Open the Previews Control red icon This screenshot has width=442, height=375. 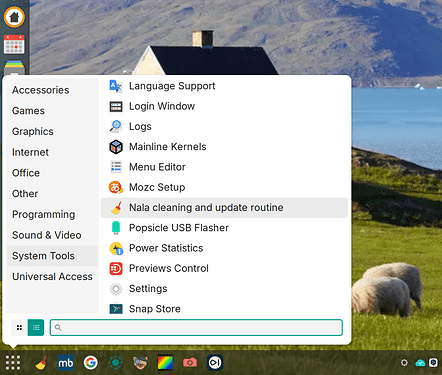tap(116, 269)
